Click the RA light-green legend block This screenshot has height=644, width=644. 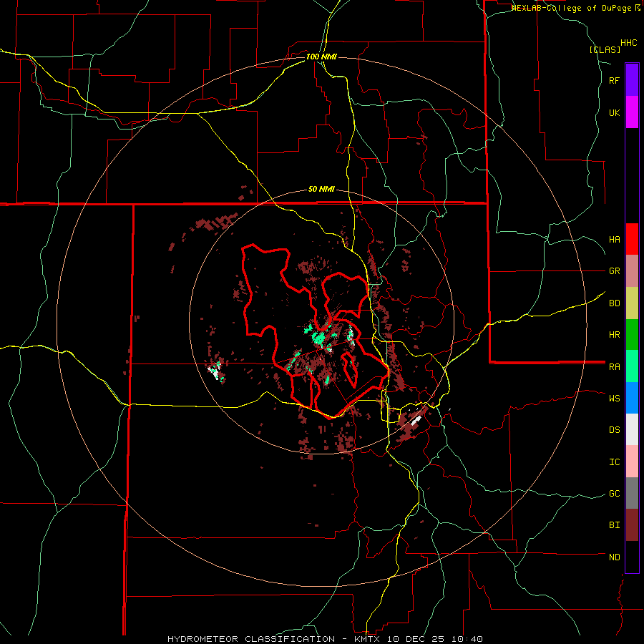pos(632,366)
